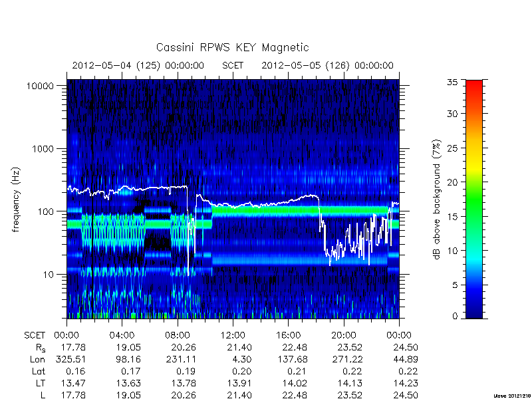
Task: Click the frequency (Hz) vertical axis title
Action: [15, 199]
